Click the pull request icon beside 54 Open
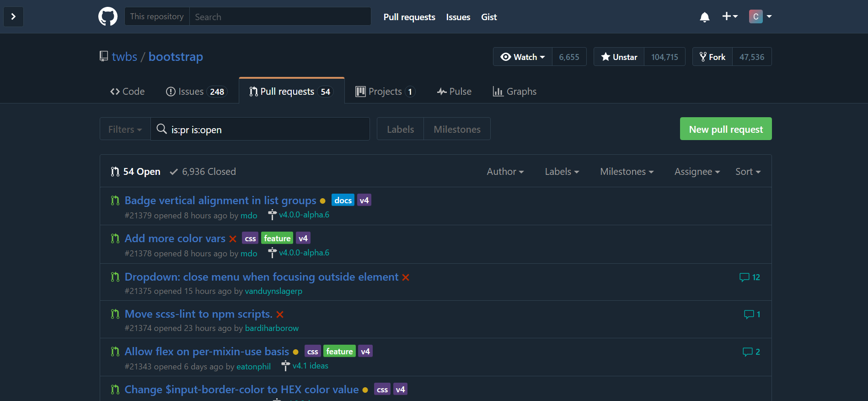The image size is (868, 401). click(x=115, y=172)
